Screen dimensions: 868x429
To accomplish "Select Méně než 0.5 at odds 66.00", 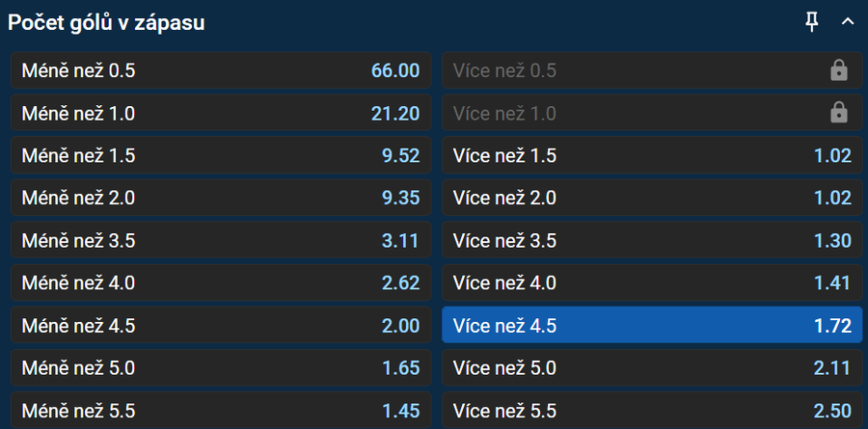I will pyautogui.click(x=221, y=70).
